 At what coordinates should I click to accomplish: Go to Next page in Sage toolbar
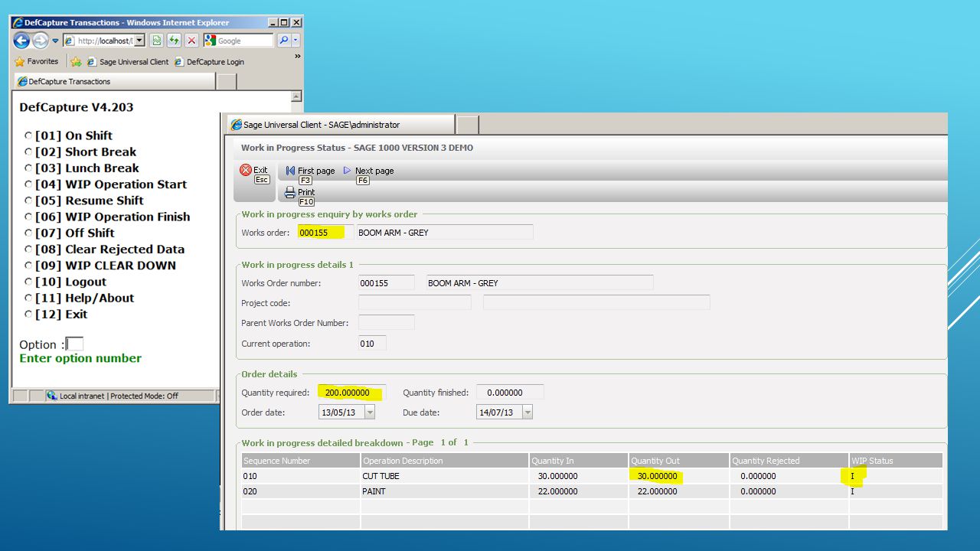[368, 171]
